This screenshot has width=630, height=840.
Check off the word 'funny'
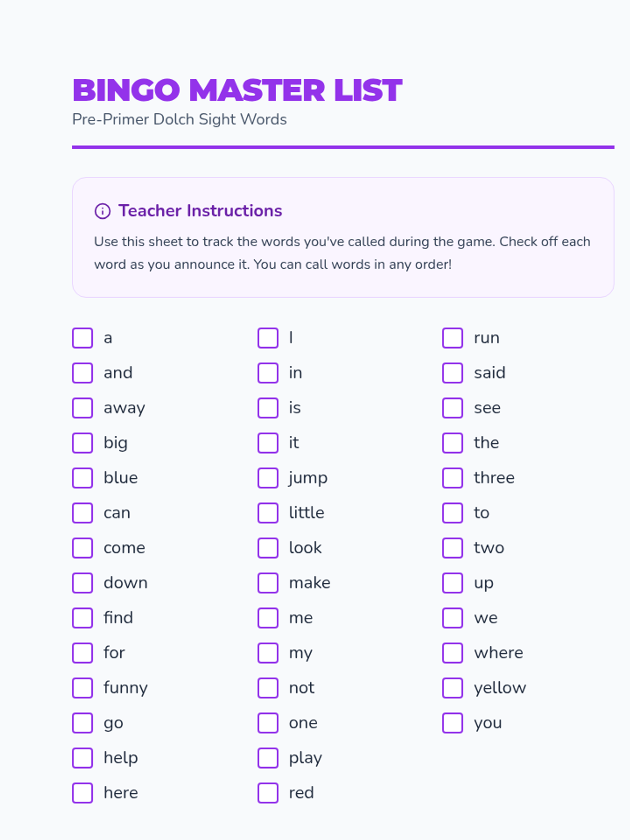coord(82,688)
